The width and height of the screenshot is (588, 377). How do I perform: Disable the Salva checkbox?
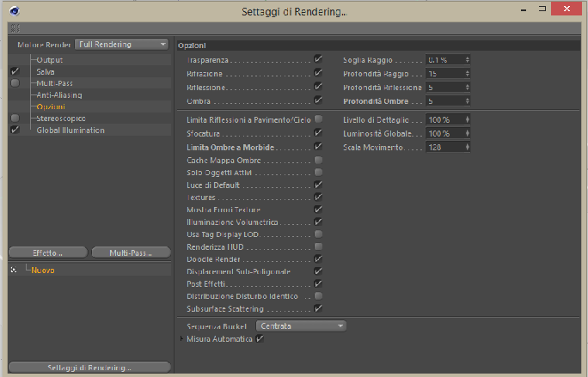pyautogui.click(x=15, y=72)
